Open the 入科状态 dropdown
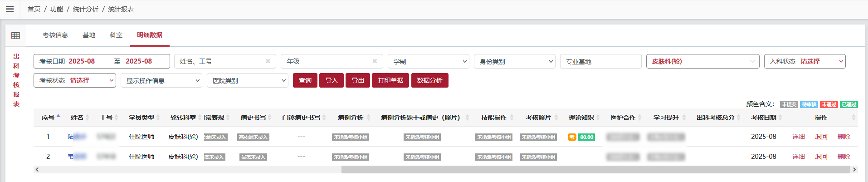The image size is (868, 182). pyautogui.click(x=805, y=61)
